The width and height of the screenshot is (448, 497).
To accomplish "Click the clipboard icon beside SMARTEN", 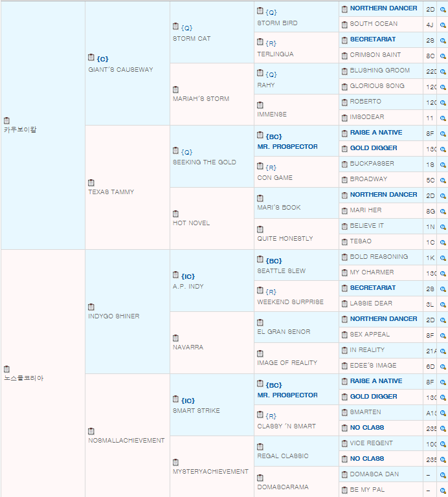I will (x=344, y=413).
